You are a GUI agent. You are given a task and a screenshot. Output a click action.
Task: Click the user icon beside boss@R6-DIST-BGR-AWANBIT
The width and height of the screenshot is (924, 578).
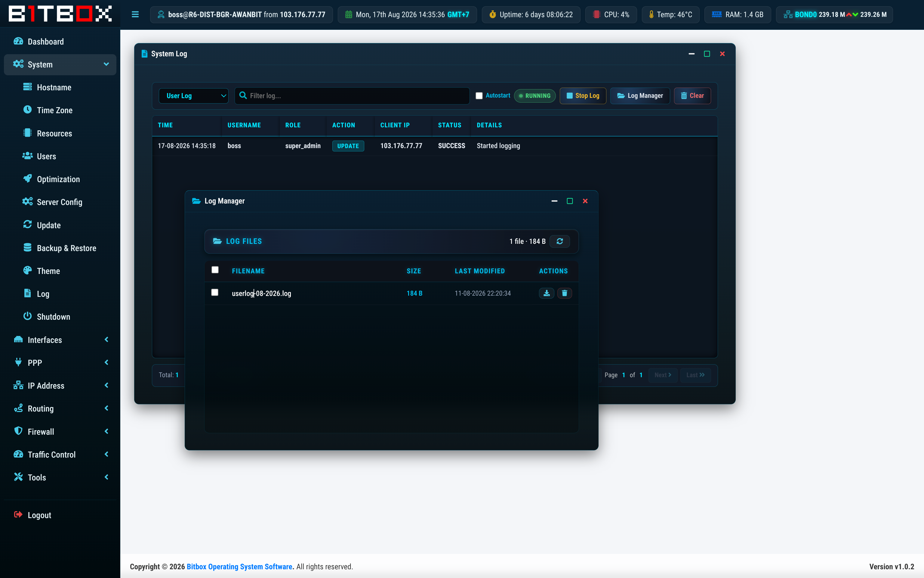161,14
